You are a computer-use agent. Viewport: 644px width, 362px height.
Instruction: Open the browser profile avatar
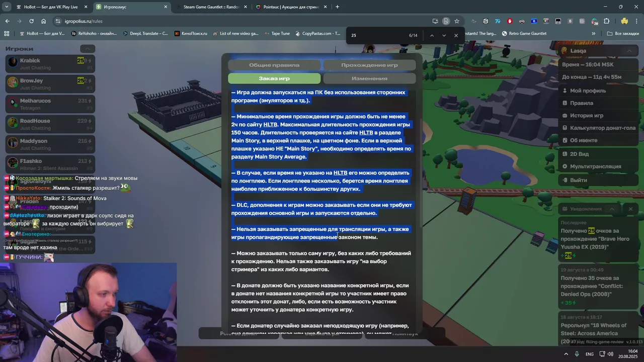click(624, 21)
